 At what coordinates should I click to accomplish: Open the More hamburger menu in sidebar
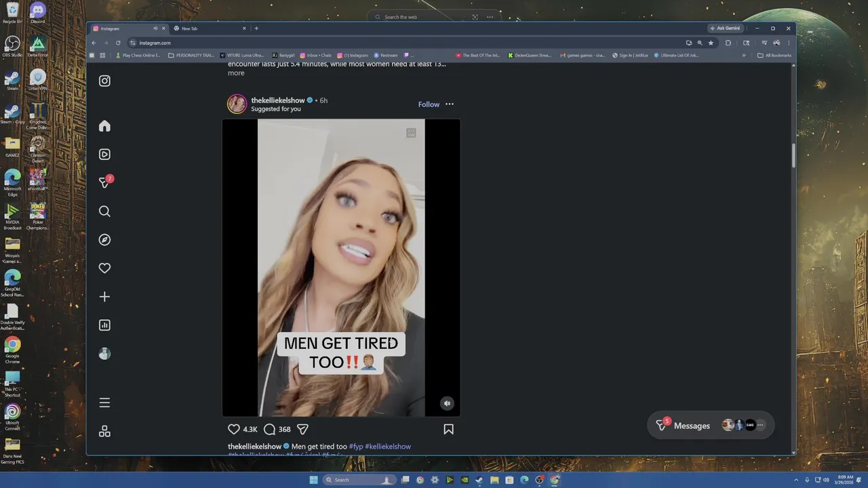click(x=104, y=403)
